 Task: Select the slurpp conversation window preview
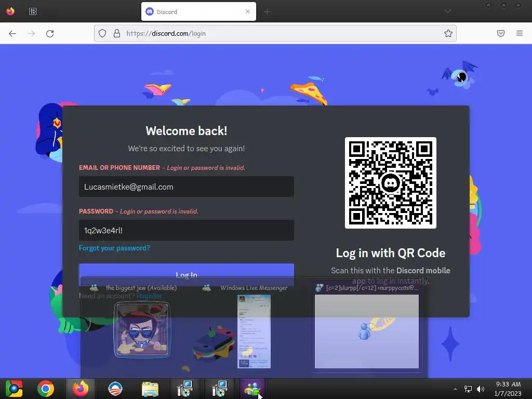[367, 328]
